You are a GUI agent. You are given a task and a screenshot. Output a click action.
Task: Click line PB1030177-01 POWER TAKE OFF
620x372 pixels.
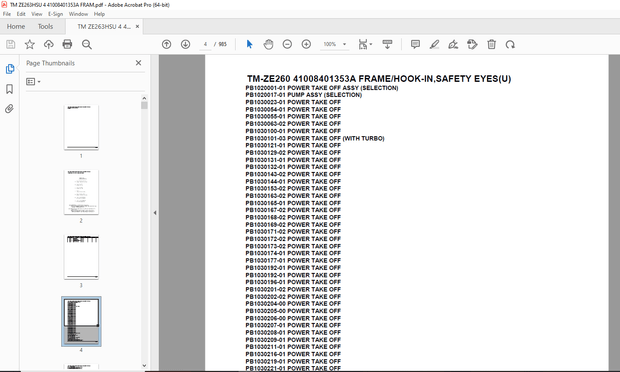(293, 261)
